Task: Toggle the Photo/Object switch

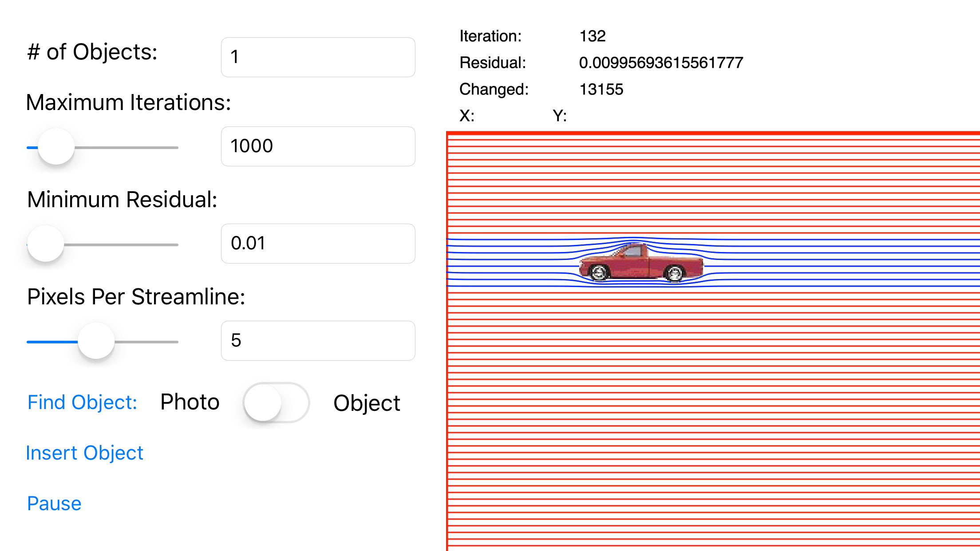Action: click(x=276, y=402)
